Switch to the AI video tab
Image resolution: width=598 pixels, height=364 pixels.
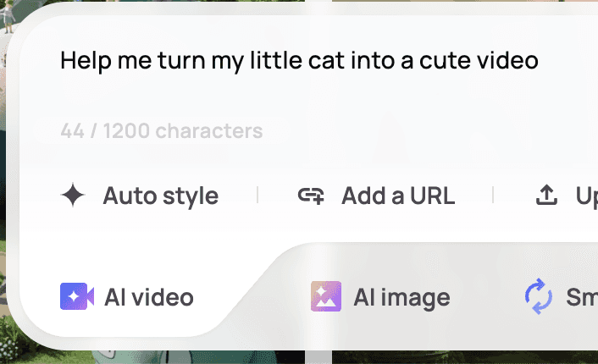(127, 297)
